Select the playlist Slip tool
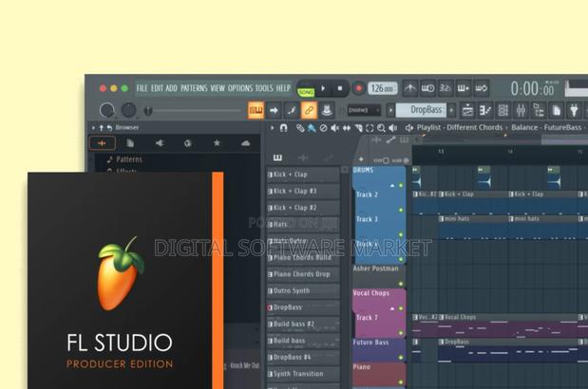 [x=347, y=128]
